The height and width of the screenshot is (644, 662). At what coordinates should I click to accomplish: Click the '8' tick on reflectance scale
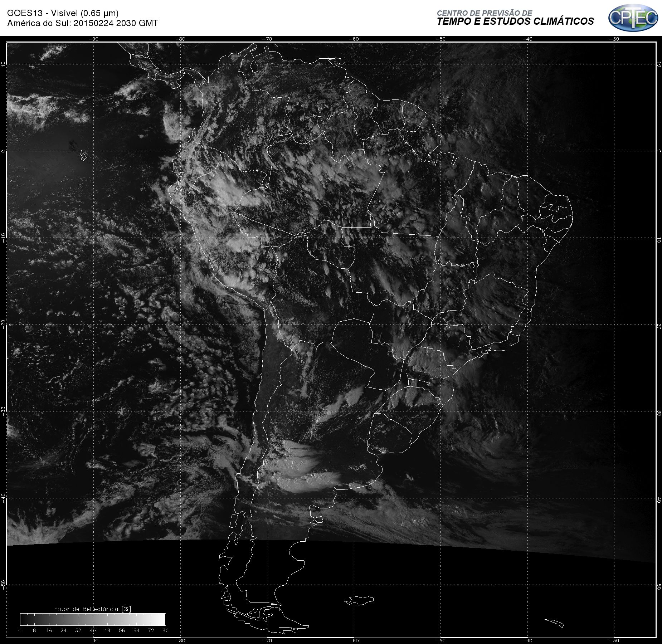[34, 630]
